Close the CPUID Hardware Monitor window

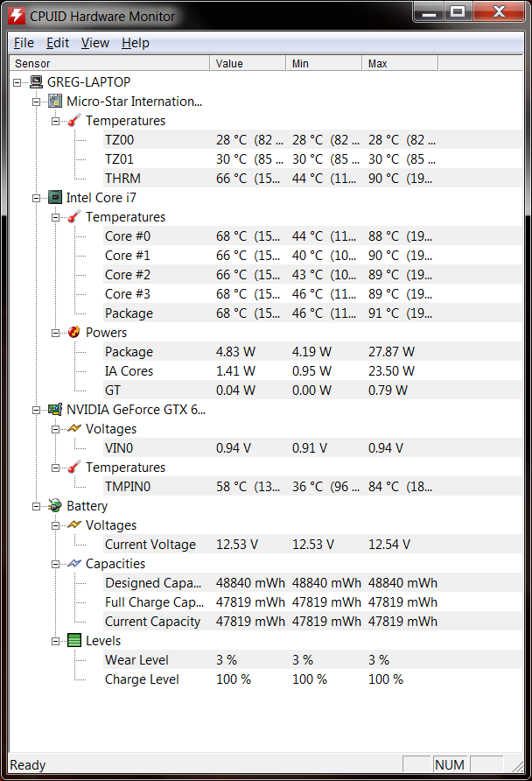(499, 11)
